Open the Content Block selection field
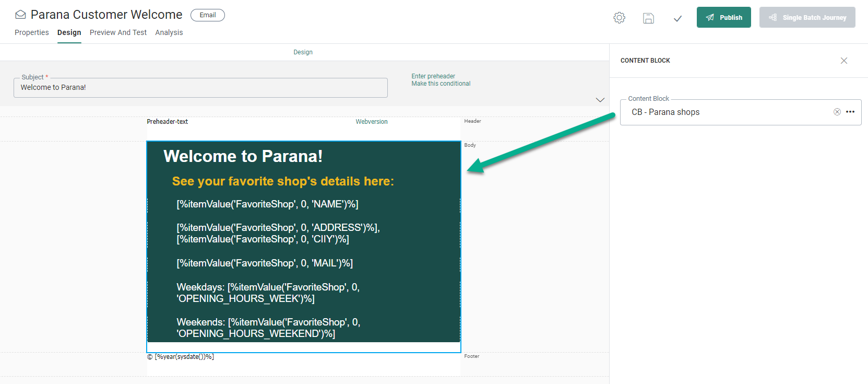Screen dimensions: 868x384 tap(726, 112)
